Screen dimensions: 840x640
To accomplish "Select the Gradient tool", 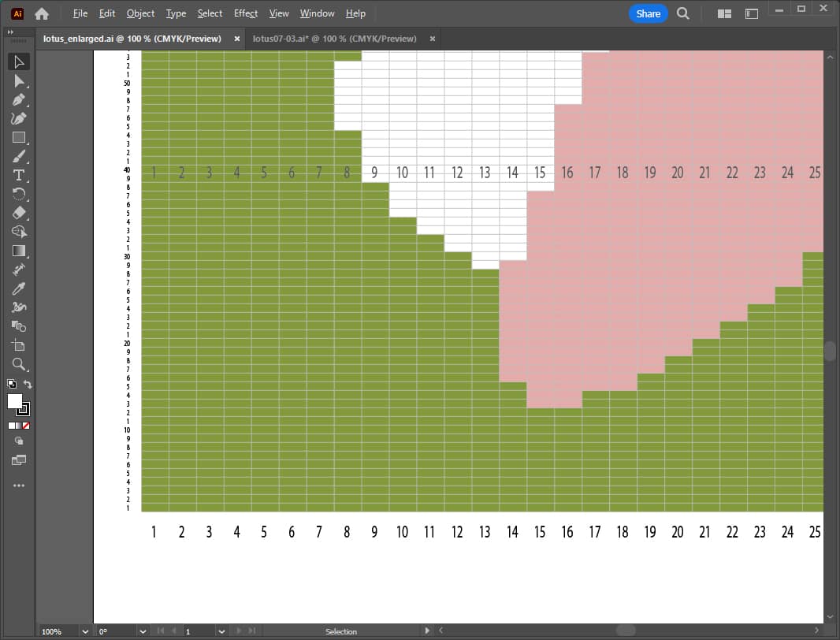I will [x=19, y=251].
